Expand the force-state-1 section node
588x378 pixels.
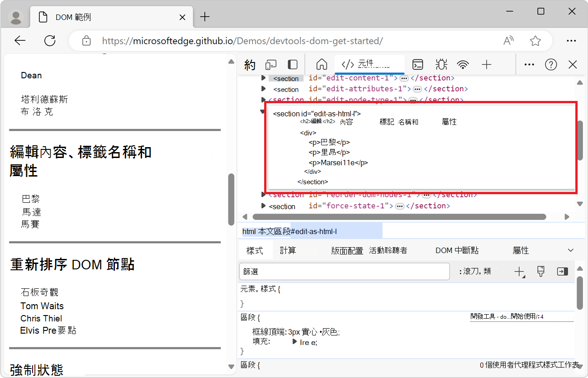[264, 206]
